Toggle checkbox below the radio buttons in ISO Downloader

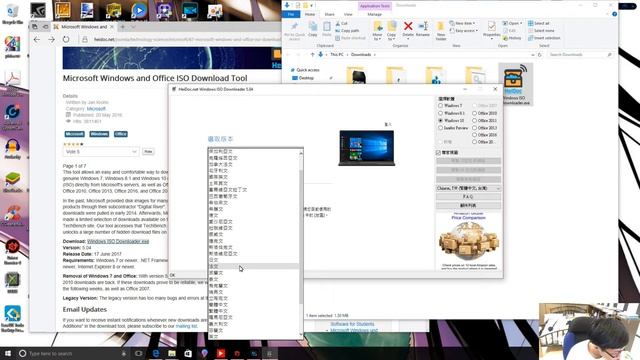[438, 153]
